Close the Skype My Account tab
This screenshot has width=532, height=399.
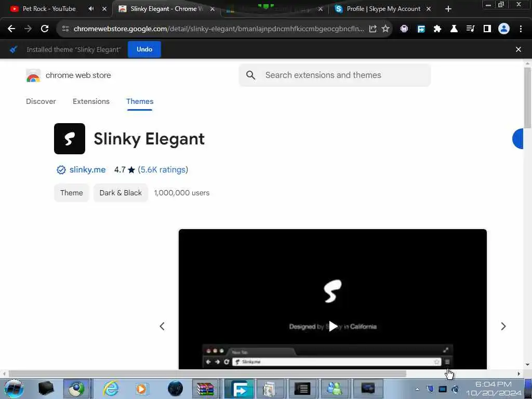(429, 9)
